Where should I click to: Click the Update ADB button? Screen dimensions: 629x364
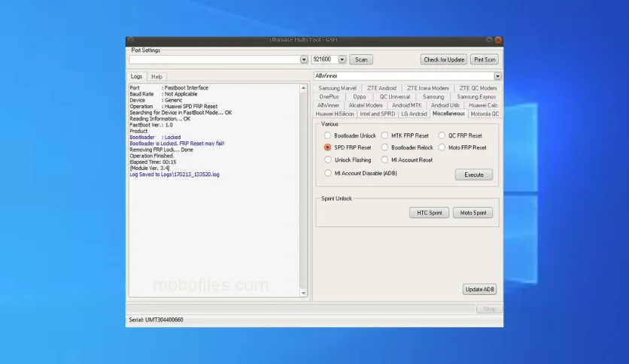(479, 290)
